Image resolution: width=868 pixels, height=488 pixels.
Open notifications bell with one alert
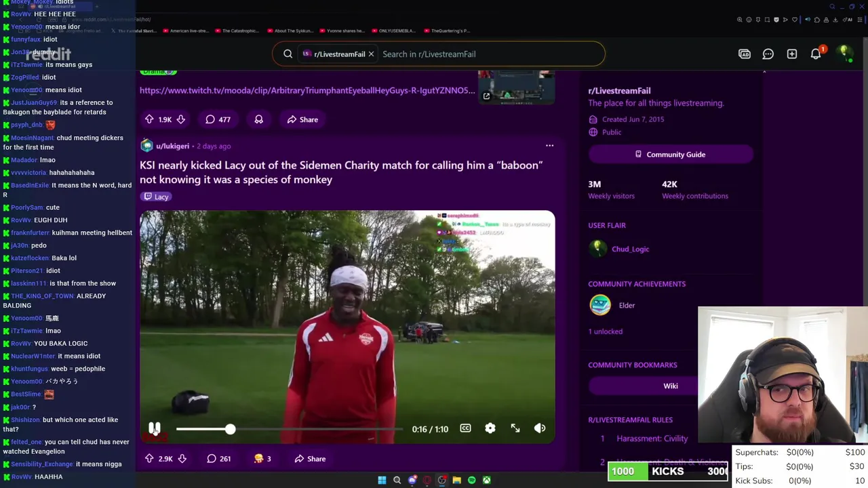816,54
